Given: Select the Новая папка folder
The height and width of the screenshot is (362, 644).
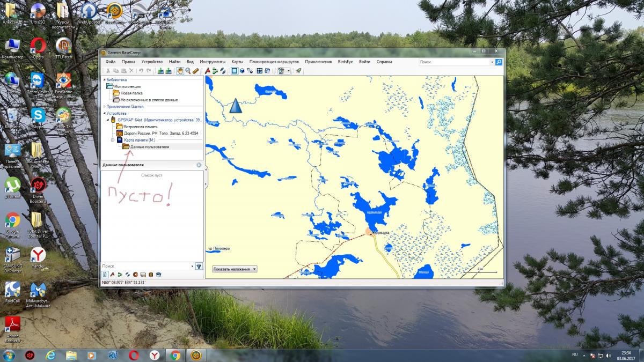Looking at the screenshot, I should click(131, 93).
